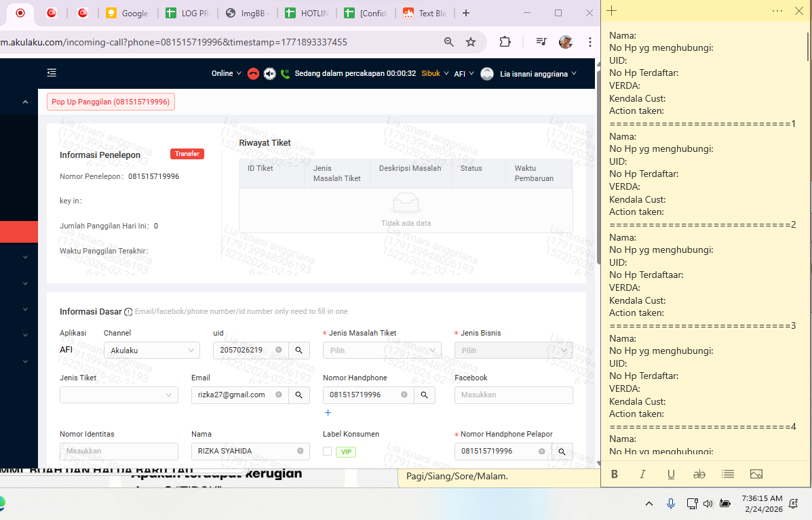Click the green active call phone icon

285,74
